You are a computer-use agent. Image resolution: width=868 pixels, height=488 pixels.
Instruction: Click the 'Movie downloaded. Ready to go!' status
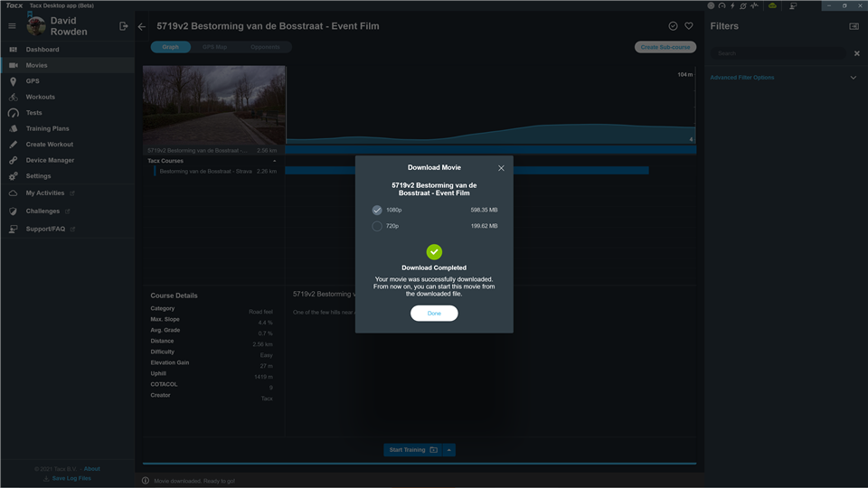click(194, 481)
